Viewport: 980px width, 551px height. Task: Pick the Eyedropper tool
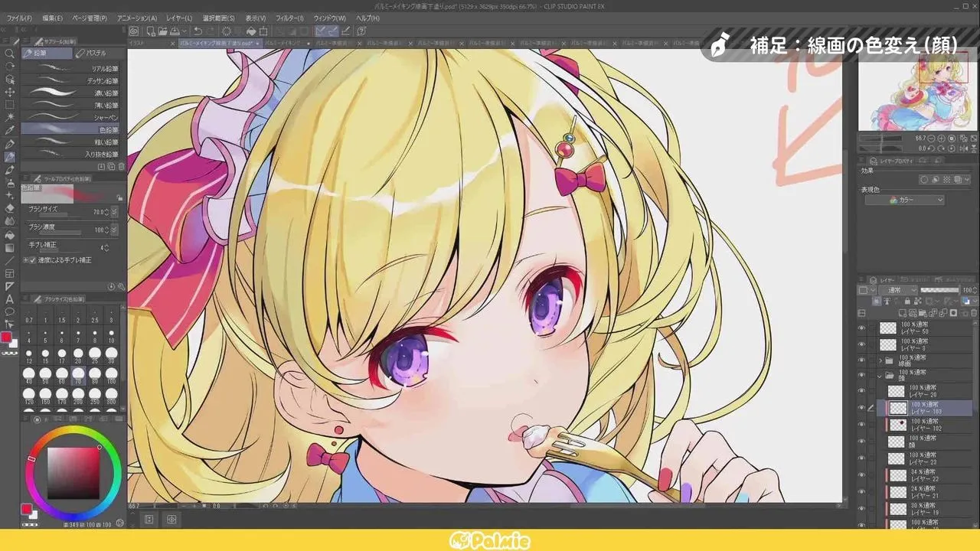click(x=9, y=128)
